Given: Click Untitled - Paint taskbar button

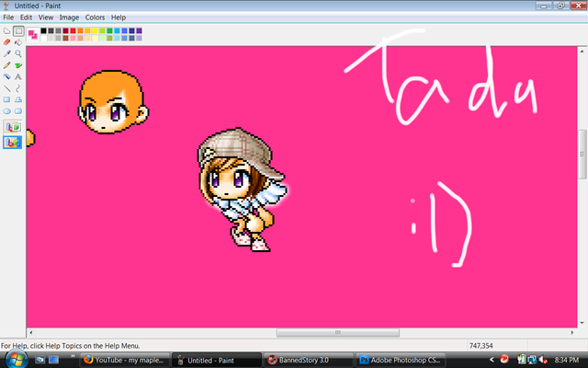Looking at the screenshot, I should 217,360.
